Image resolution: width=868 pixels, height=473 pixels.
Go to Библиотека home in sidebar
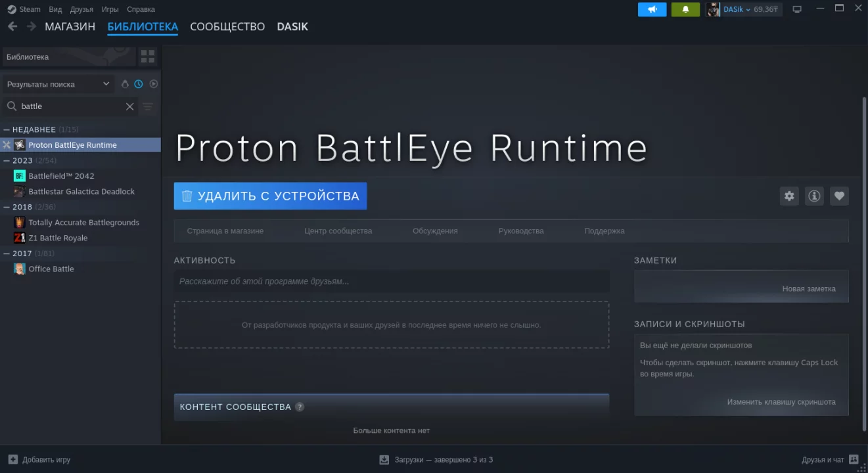pyautogui.click(x=69, y=56)
